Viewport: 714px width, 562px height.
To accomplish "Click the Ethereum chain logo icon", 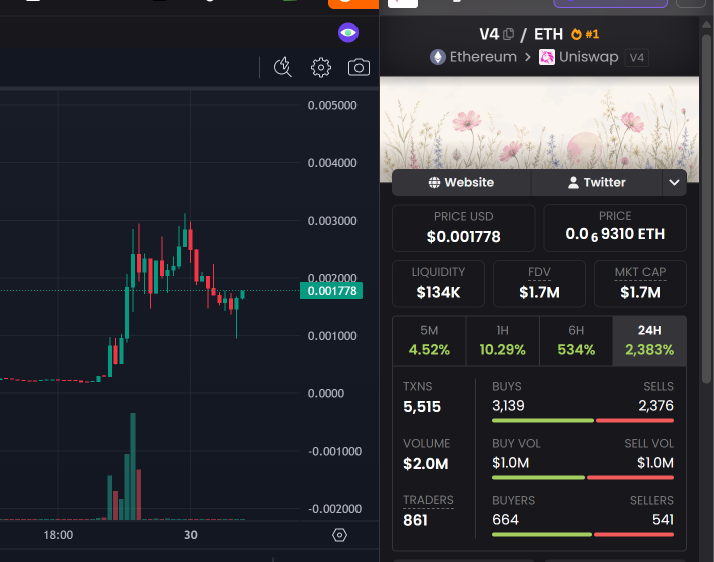I will tap(438, 57).
